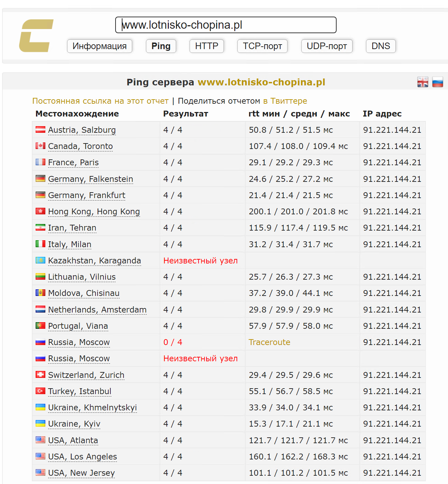This screenshot has height=484, width=448.
Task: Switch report to English via UK flag
Action: 423,82
